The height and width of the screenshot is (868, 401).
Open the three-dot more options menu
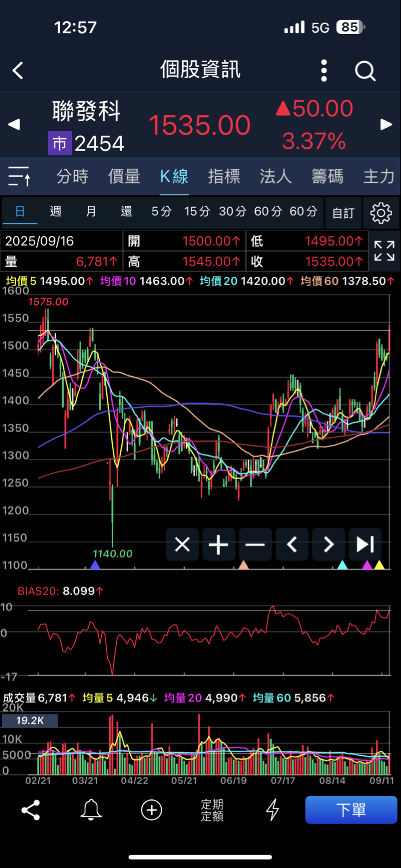pyautogui.click(x=324, y=70)
